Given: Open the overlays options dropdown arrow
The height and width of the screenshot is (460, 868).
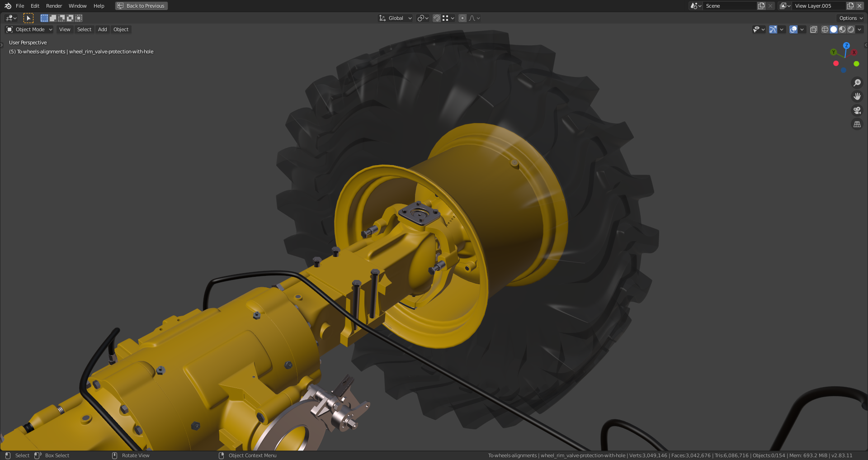Looking at the screenshot, I should coord(802,29).
